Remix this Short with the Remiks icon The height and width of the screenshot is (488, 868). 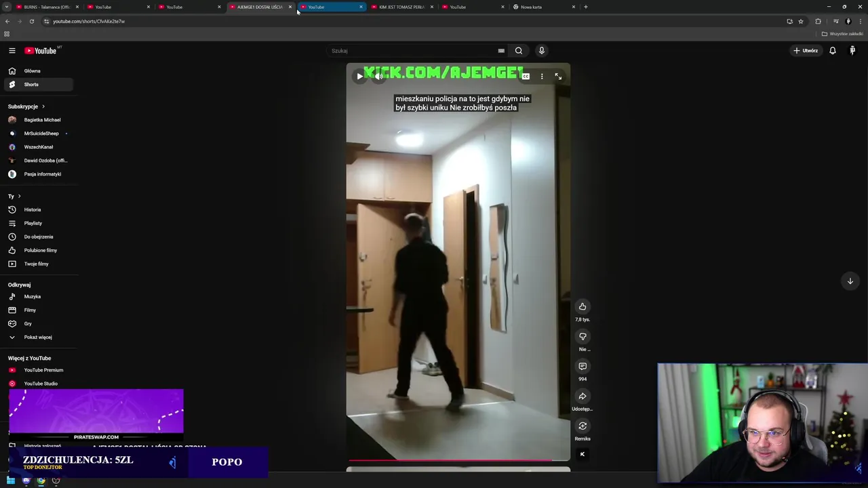coord(583,426)
